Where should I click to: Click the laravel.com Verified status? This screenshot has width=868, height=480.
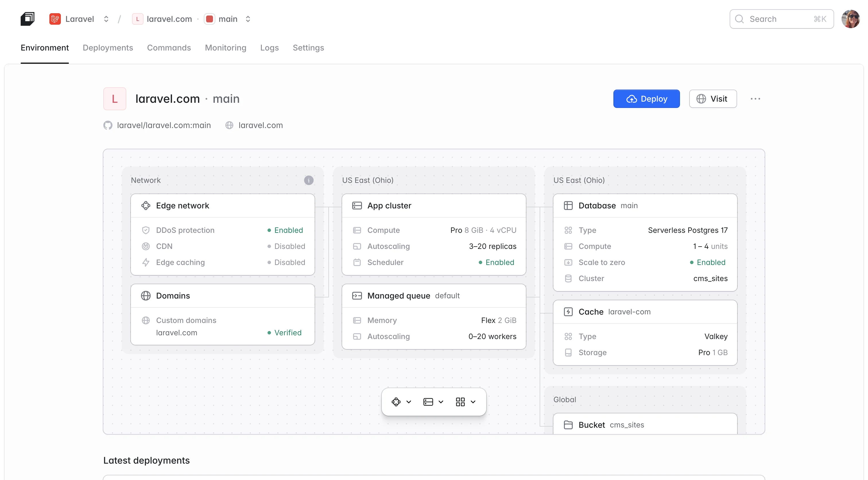point(284,333)
